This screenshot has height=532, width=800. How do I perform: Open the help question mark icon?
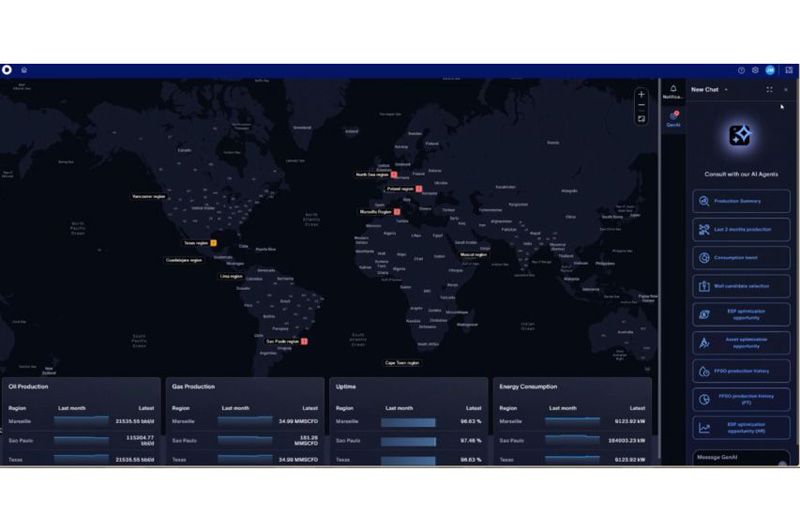tap(741, 70)
